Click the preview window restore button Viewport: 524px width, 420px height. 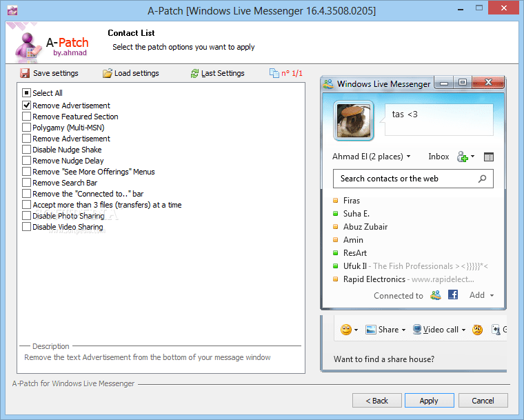click(463, 83)
